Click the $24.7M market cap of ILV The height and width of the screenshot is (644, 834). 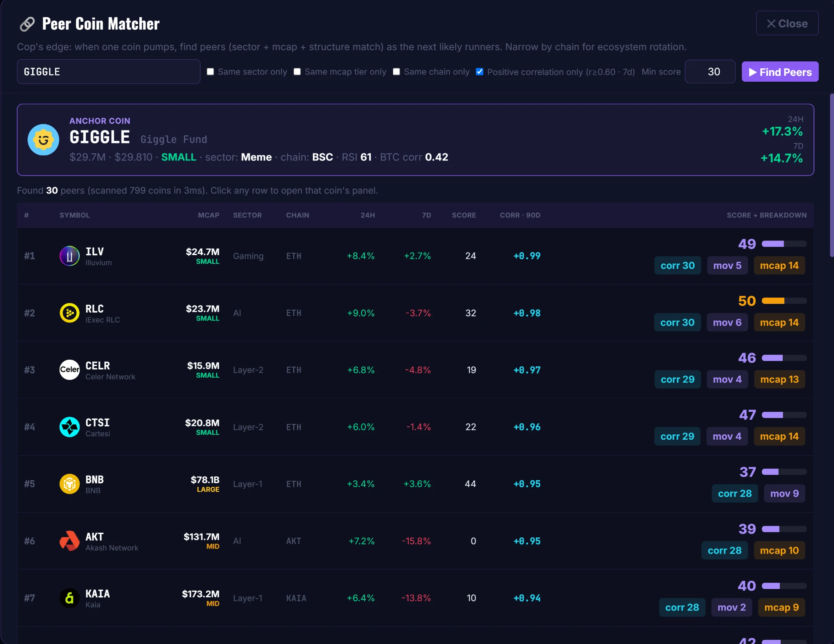(x=203, y=252)
